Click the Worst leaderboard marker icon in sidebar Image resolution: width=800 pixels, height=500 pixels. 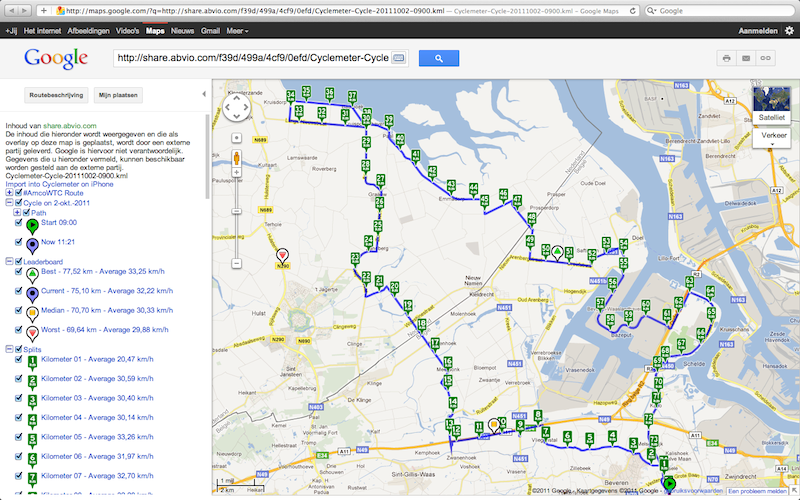pos(32,334)
